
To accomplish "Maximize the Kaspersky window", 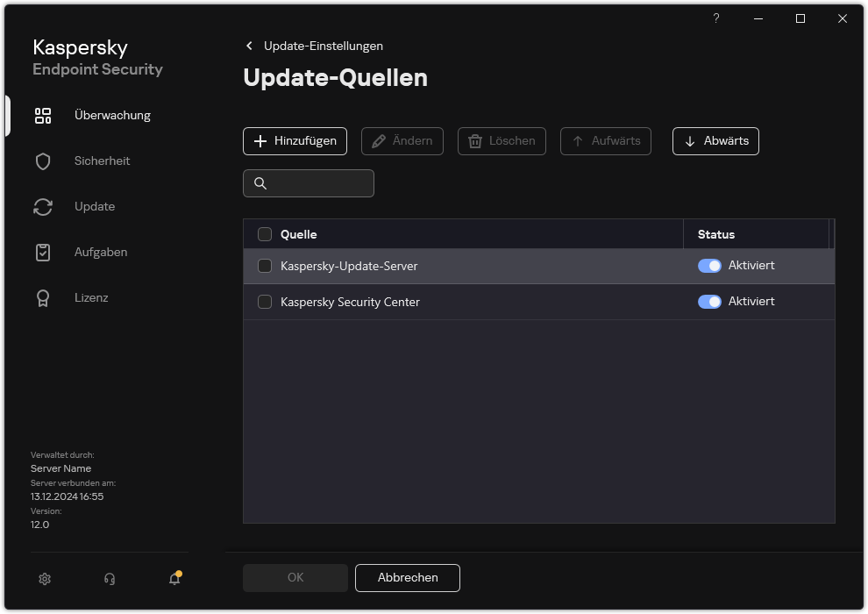I will (x=800, y=18).
